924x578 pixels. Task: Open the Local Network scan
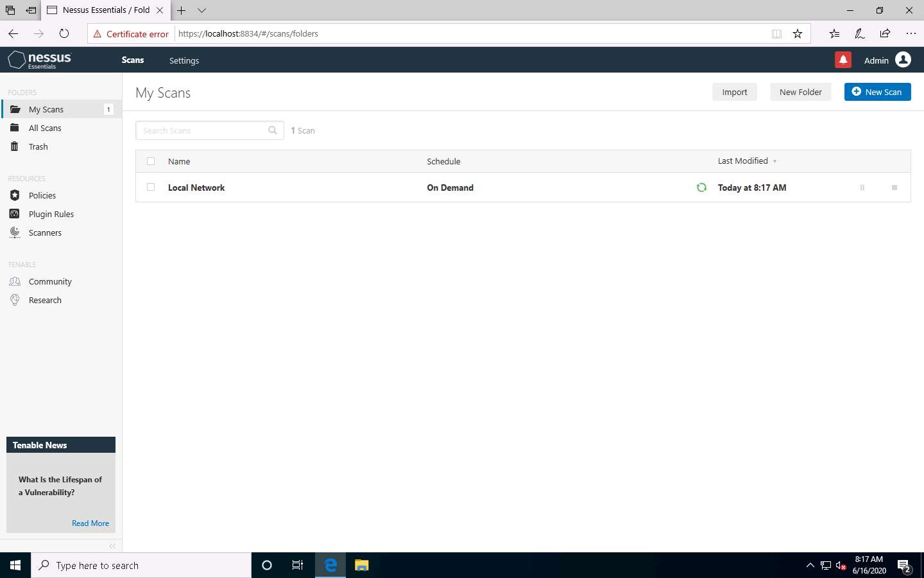(x=196, y=188)
